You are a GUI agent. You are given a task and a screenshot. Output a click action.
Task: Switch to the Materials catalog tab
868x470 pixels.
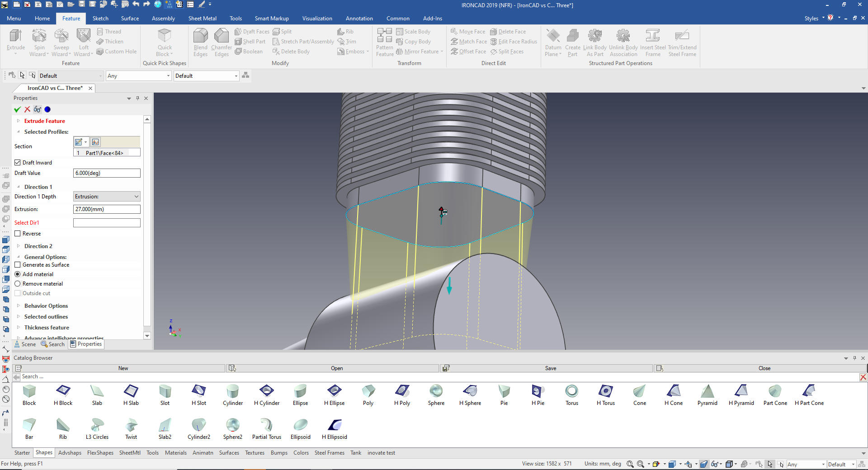pyautogui.click(x=175, y=453)
